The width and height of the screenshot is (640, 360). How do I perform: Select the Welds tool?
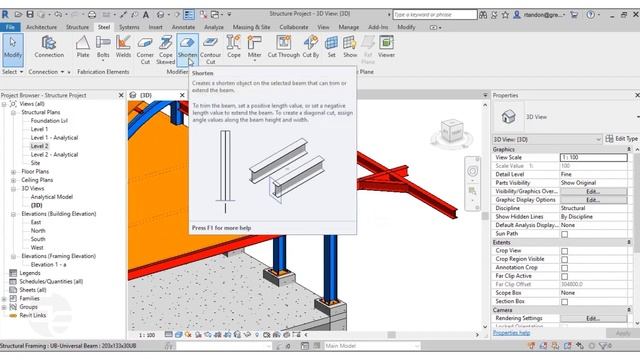click(123, 47)
